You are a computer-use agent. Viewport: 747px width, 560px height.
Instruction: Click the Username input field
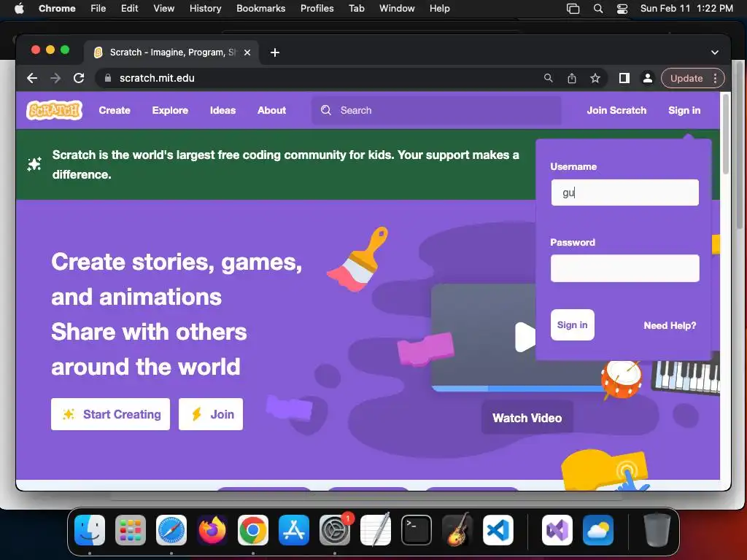(x=624, y=192)
